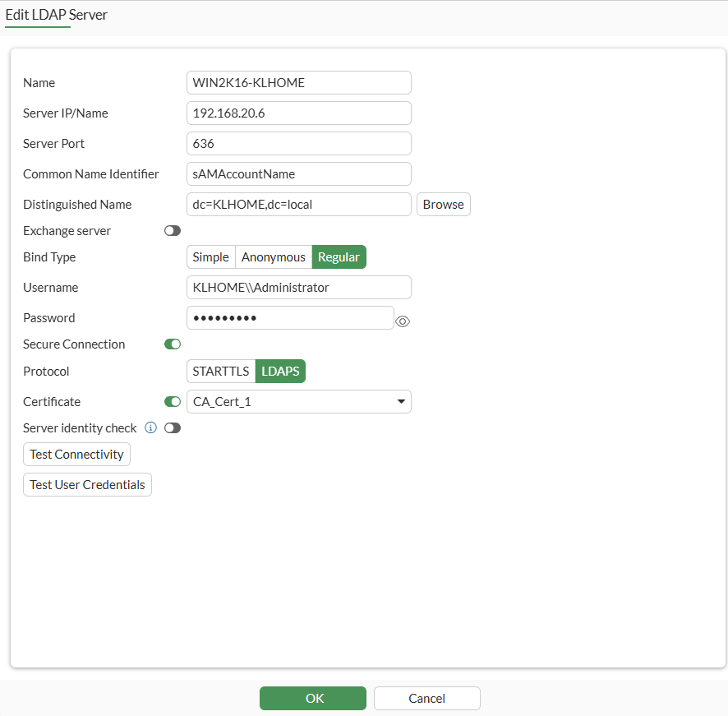Click the info icon next to Server identity check

pyautogui.click(x=150, y=427)
